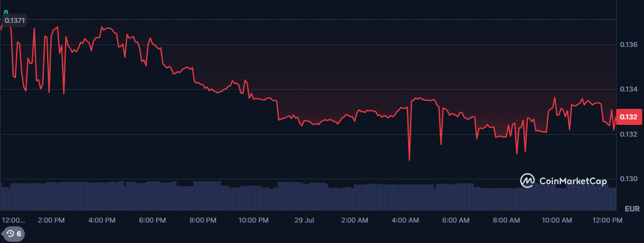This screenshot has height=243, width=644.
Task: Click the 29 Jul date axis label
Action: point(304,221)
